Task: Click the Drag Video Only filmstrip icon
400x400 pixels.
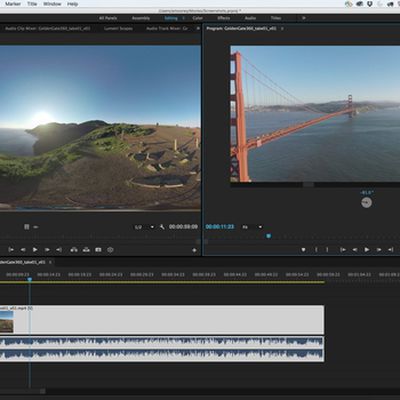Action: click(27, 227)
